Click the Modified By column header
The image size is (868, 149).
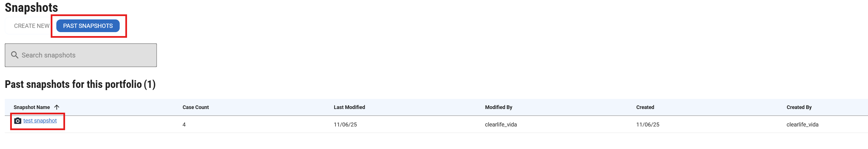click(499, 107)
